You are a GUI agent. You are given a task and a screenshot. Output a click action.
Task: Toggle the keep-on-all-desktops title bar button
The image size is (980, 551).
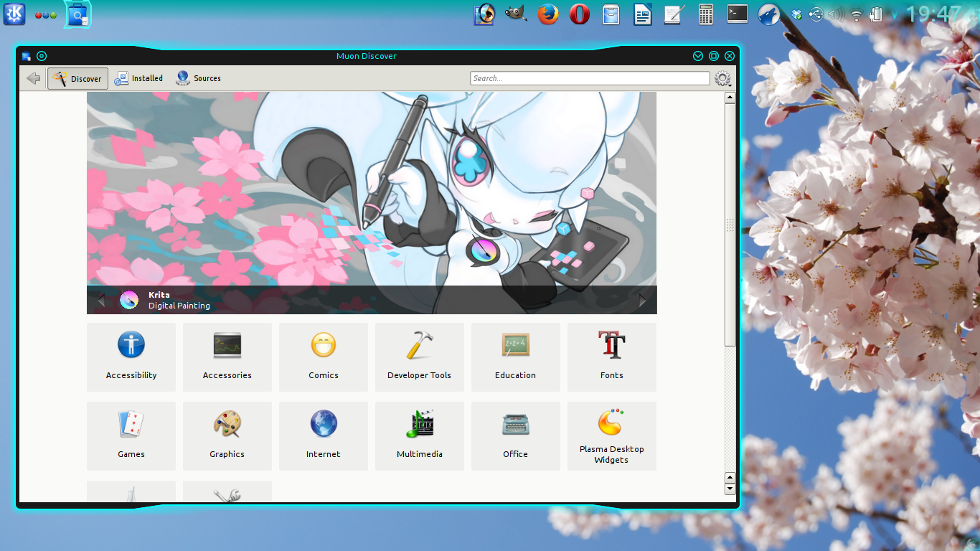pyautogui.click(x=42, y=56)
